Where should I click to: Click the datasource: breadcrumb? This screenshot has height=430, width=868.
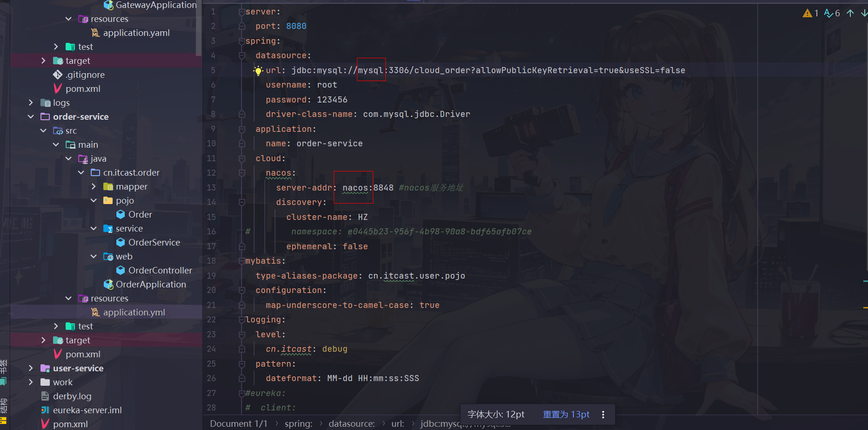click(351, 423)
